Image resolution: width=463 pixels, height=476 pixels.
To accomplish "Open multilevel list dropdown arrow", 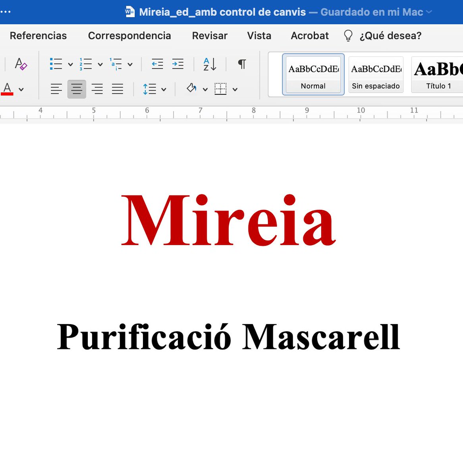I will point(130,64).
